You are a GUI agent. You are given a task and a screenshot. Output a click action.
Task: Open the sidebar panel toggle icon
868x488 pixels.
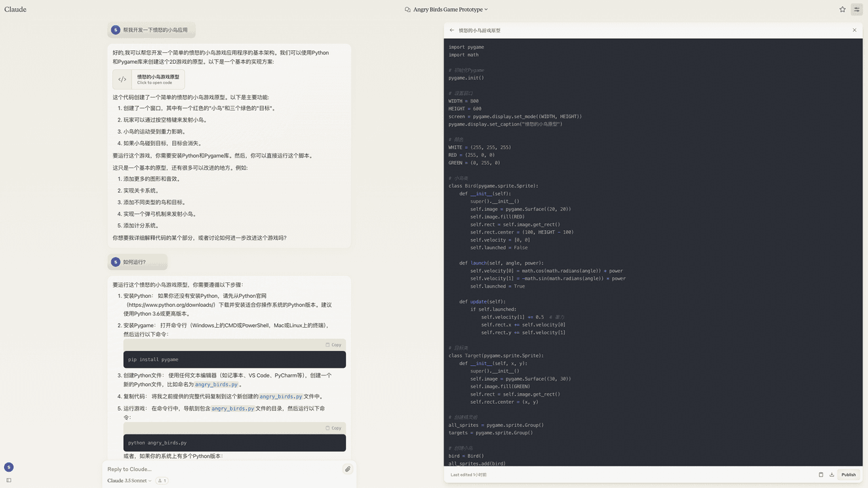(9, 480)
